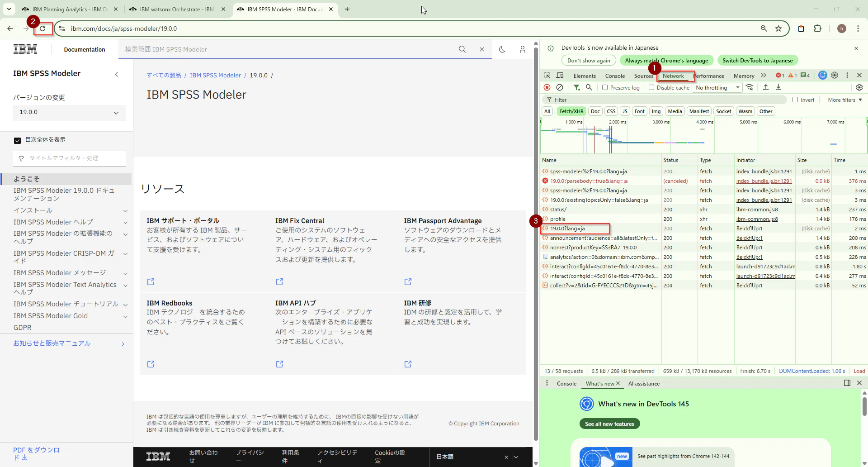Open IBM サポート・ポータル external link icon
This screenshot has width=868, height=467.
pyautogui.click(x=151, y=282)
